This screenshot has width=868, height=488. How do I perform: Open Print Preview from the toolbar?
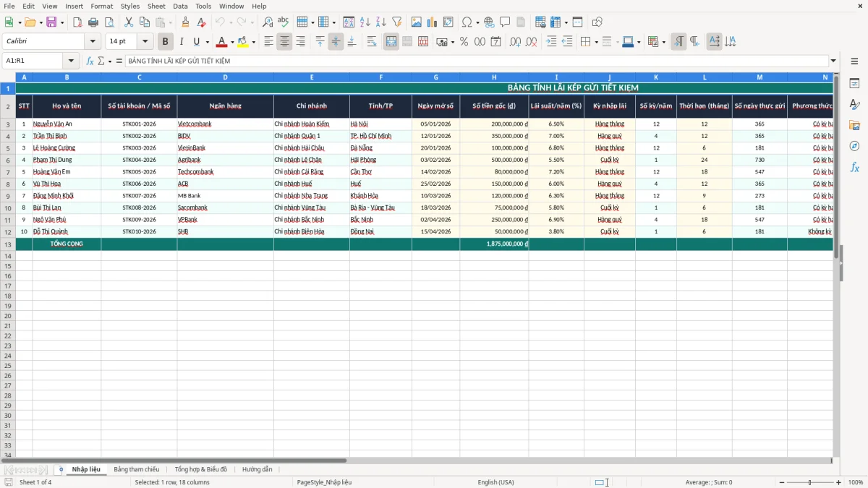pos(109,22)
